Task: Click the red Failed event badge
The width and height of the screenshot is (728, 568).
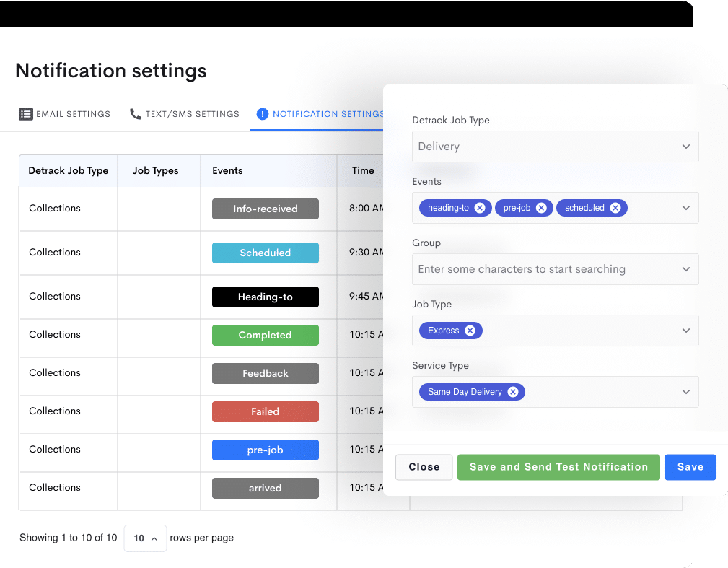Action: [x=265, y=411]
